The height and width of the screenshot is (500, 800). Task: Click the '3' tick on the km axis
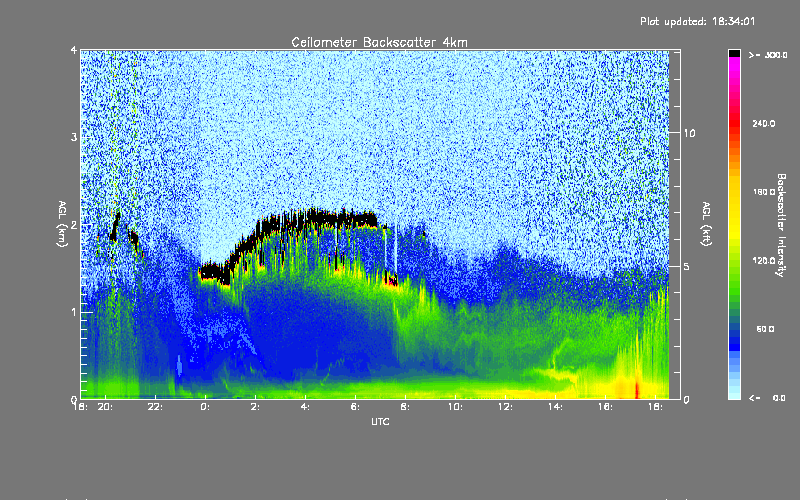(74, 137)
